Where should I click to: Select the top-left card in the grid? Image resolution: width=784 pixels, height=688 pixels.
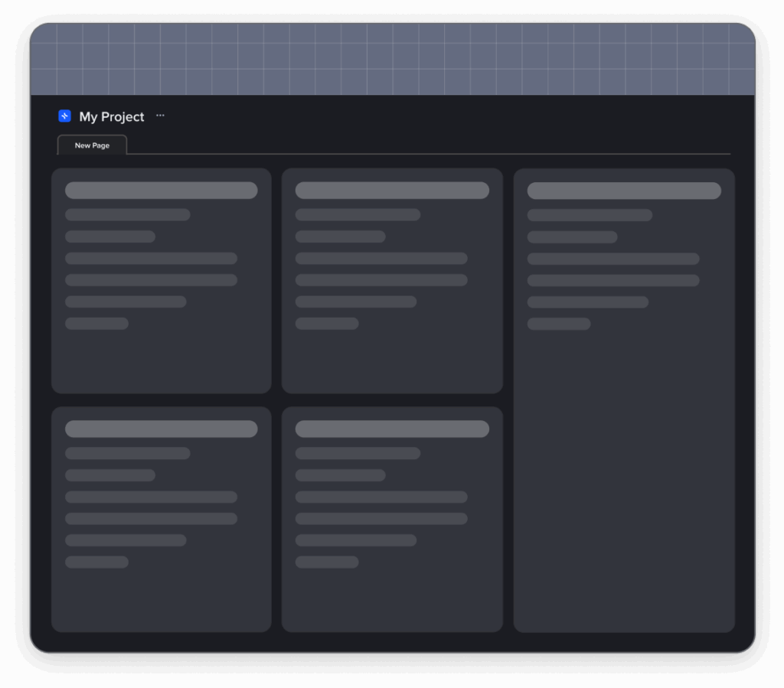point(161,360)
